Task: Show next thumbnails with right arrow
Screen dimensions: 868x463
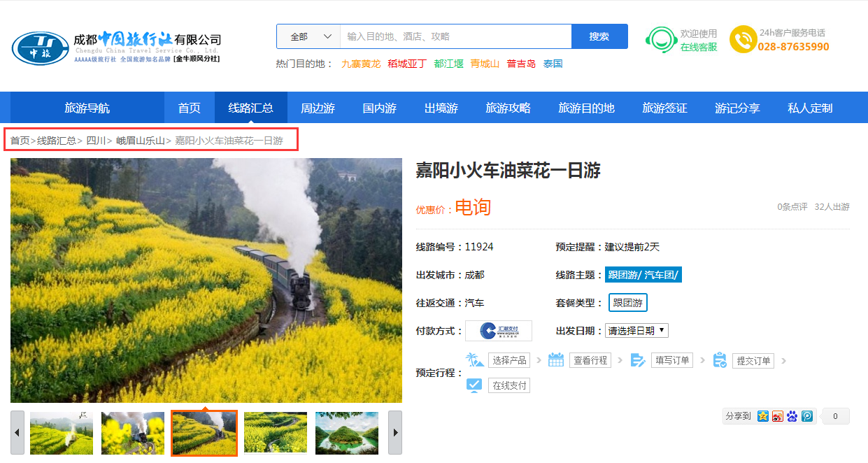Action: [394, 433]
